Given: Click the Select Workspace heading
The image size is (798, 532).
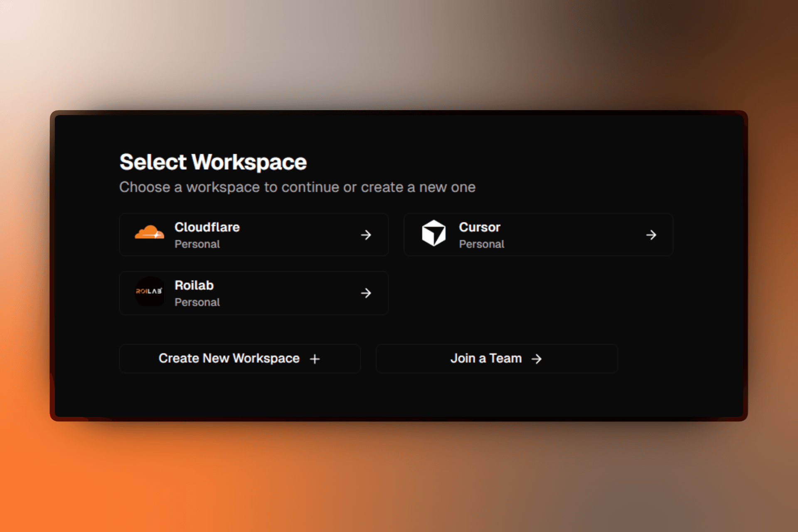Looking at the screenshot, I should click(x=213, y=162).
